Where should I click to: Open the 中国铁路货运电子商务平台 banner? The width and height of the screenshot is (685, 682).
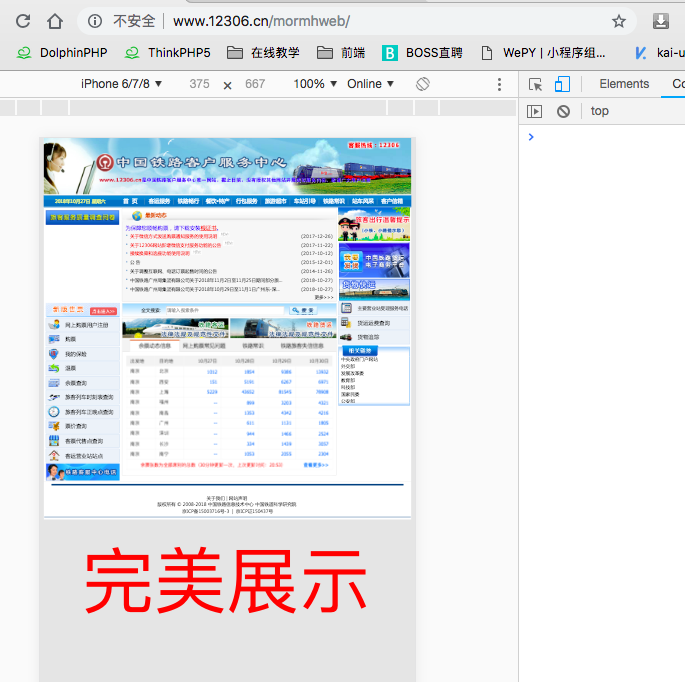coord(374,260)
